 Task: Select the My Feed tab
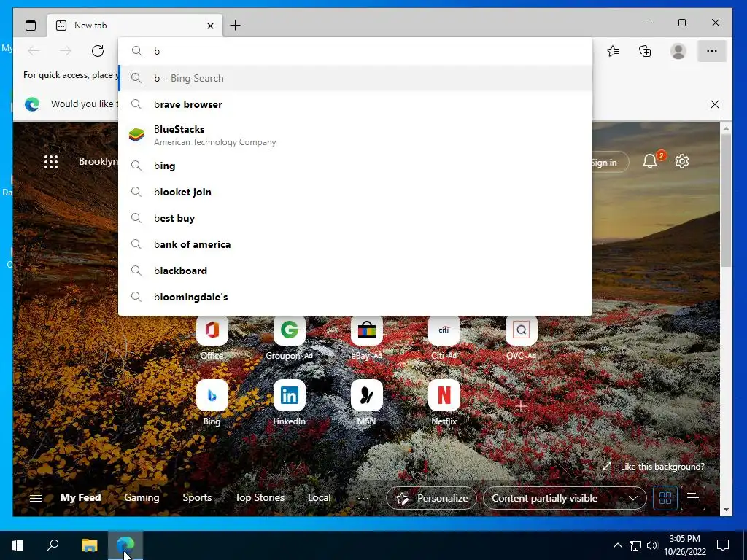coord(80,497)
